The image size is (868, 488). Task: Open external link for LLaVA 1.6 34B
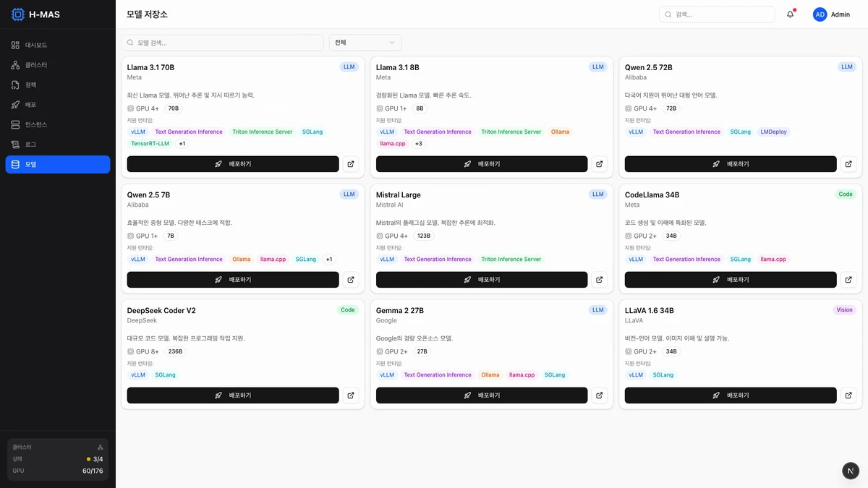click(848, 395)
